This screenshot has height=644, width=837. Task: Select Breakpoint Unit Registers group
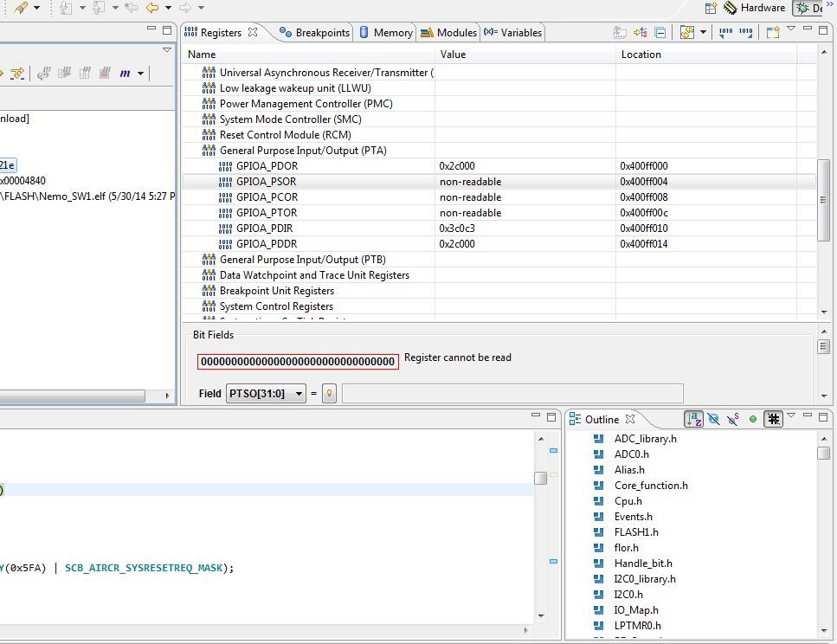(x=268, y=291)
